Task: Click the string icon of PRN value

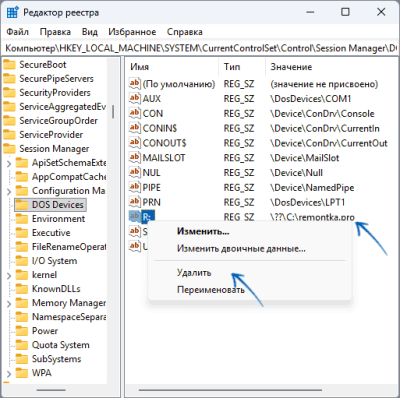Action: [135, 202]
